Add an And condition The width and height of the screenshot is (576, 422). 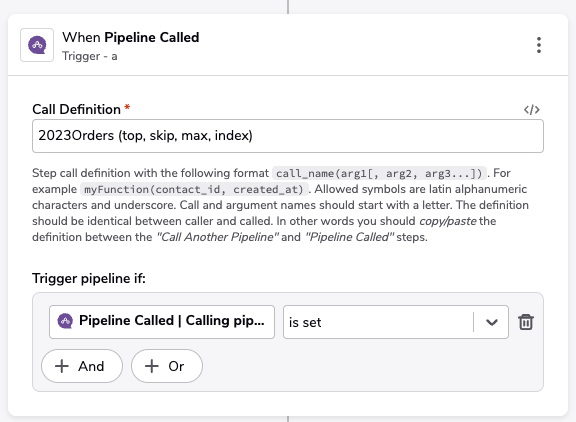pyautogui.click(x=82, y=366)
